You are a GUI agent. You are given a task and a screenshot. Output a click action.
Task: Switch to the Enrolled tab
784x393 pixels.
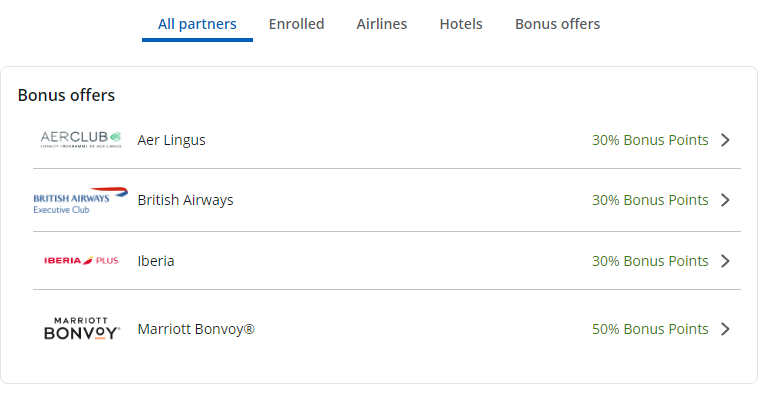coord(296,24)
